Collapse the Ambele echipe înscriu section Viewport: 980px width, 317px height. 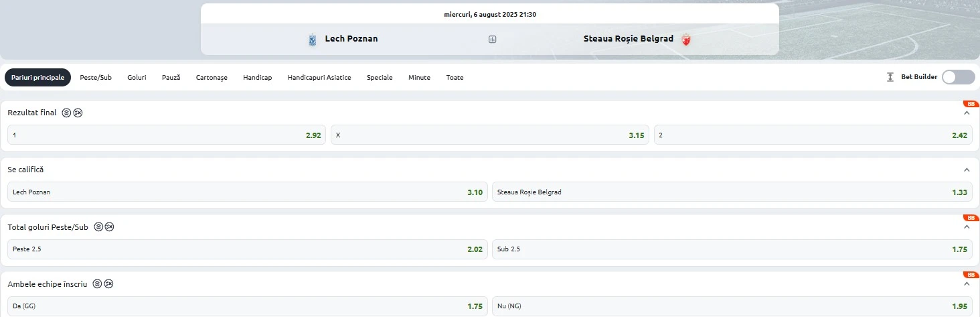tap(966, 284)
